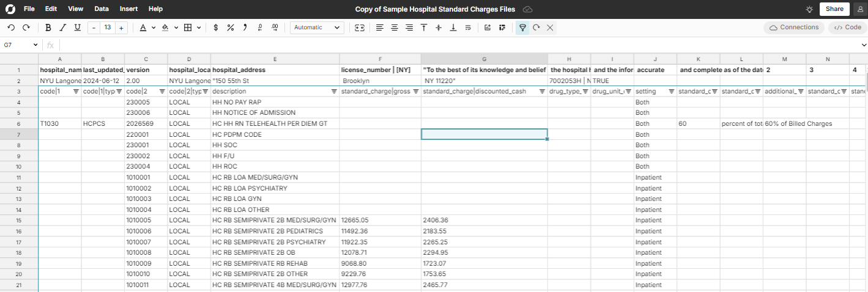Switch theme with the lightbulb icon

[x=809, y=9]
